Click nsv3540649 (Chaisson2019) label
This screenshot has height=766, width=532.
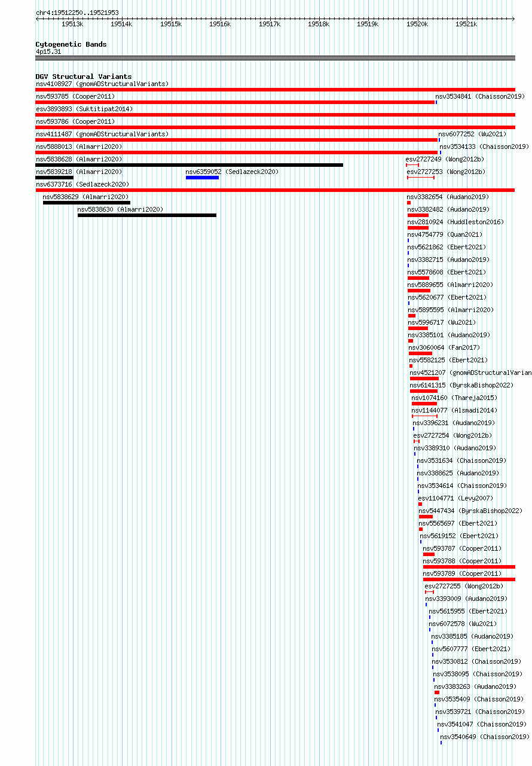[485, 737]
